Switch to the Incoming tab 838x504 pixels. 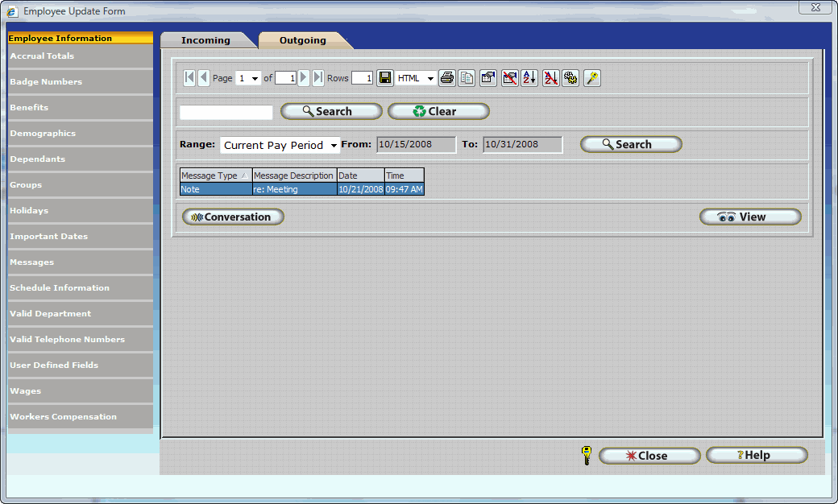tap(205, 40)
